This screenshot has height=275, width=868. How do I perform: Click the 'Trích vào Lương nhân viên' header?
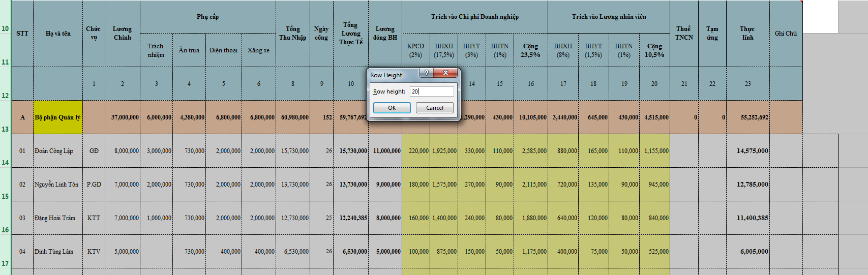click(609, 17)
